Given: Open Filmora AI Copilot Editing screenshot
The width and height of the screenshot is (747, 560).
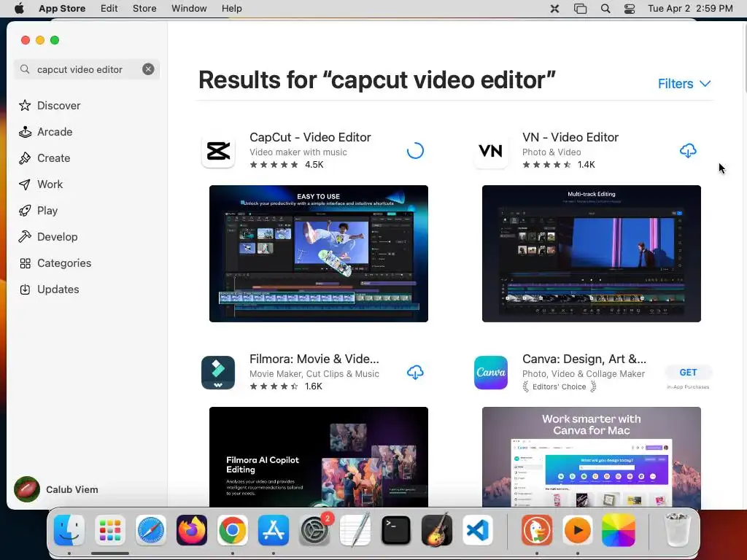Looking at the screenshot, I should coord(319,456).
